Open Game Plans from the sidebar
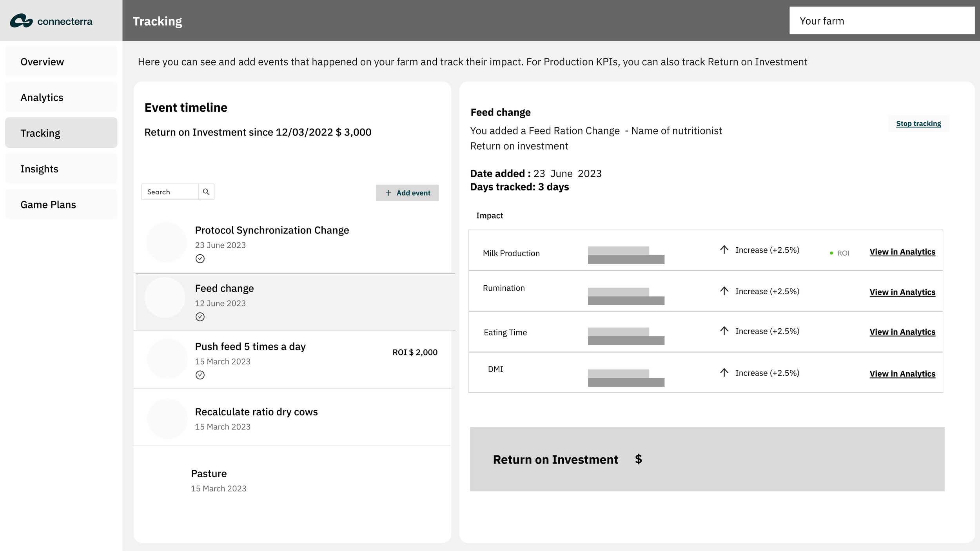This screenshot has width=980, height=551. click(x=61, y=204)
